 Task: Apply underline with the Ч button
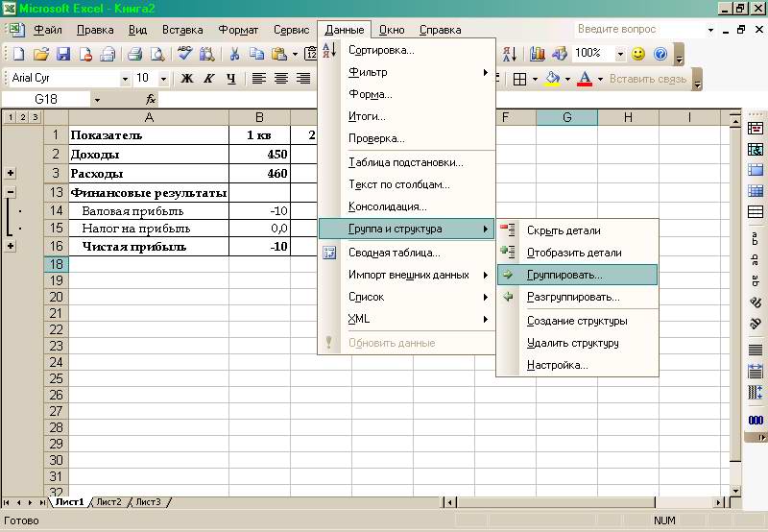click(x=231, y=79)
